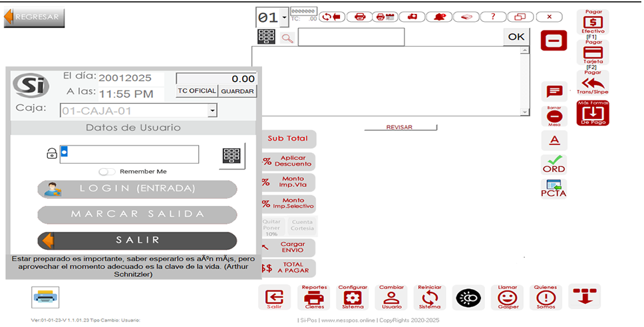644x327 pixels.
Task: Click the TC OFICIAL button
Action: click(196, 91)
